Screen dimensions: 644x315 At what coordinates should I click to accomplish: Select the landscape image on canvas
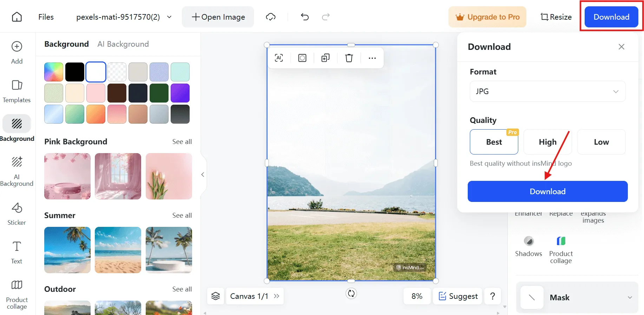tap(351, 163)
